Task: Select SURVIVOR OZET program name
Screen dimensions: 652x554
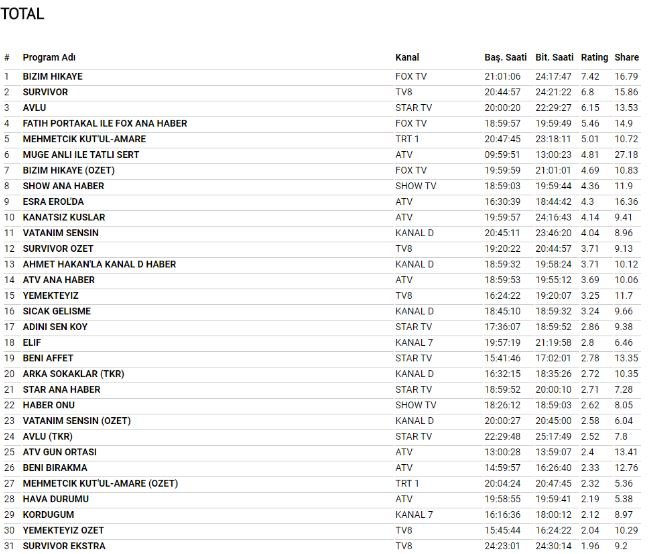Action: pyautogui.click(x=58, y=249)
